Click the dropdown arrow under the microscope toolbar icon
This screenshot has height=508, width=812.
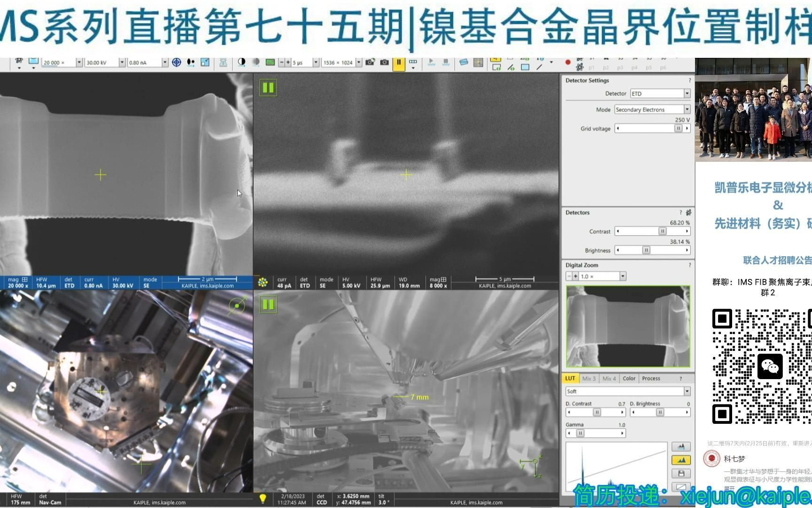click(19, 68)
